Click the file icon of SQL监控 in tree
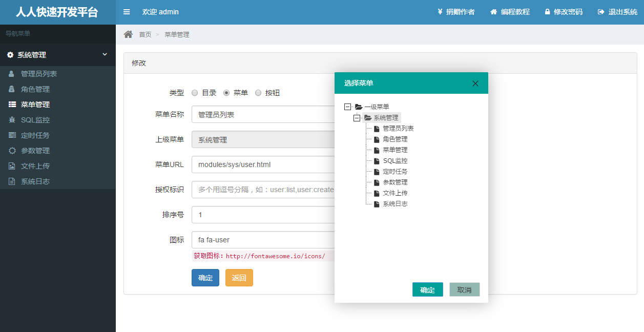Viewport: 644px width, 332px height. point(377,161)
